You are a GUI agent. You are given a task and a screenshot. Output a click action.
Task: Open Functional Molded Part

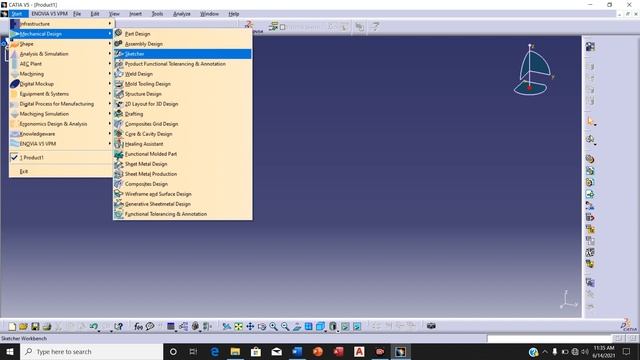click(182, 154)
